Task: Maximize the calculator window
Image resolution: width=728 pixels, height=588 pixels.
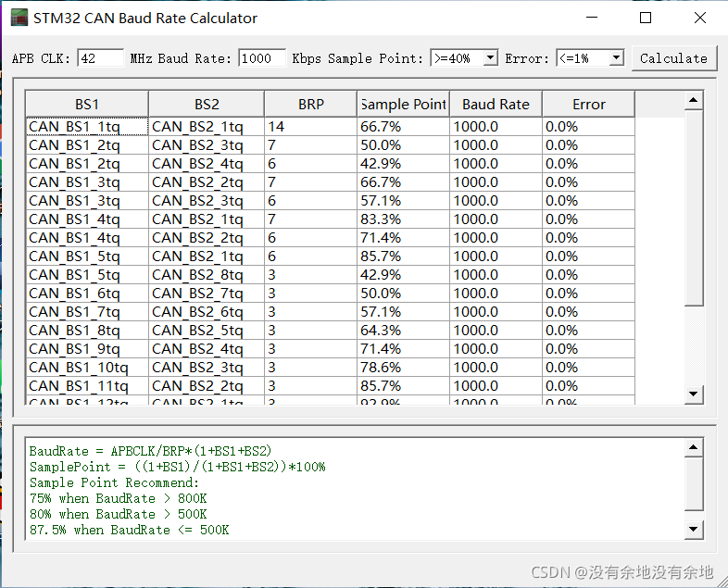Action: coord(646,18)
